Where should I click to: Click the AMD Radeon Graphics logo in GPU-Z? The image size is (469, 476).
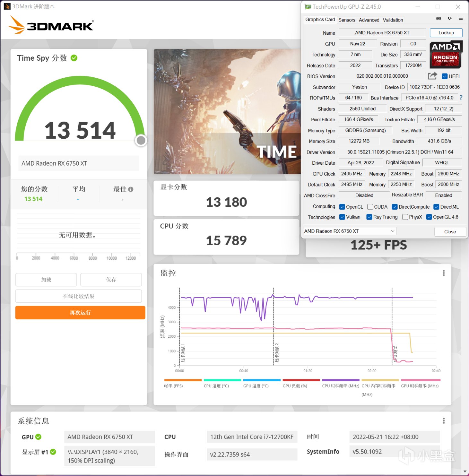tap(446, 55)
